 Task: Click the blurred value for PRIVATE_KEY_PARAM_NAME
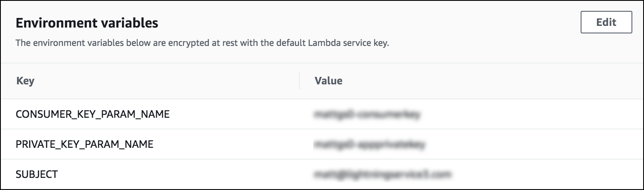click(x=370, y=144)
